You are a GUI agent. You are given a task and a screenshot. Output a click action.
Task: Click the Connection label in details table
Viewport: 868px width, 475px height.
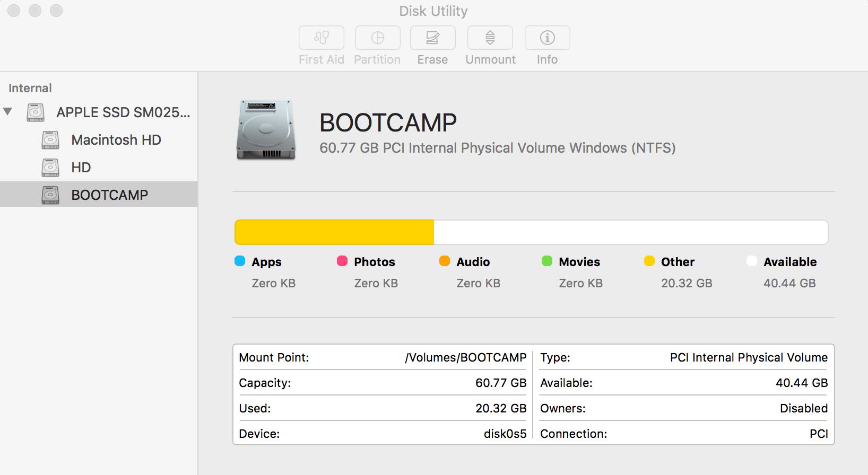574,434
